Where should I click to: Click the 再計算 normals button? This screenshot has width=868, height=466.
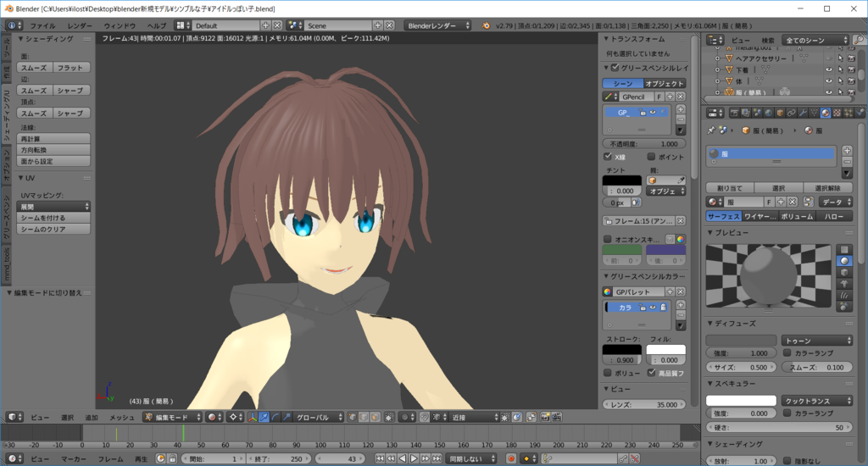[x=53, y=138]
